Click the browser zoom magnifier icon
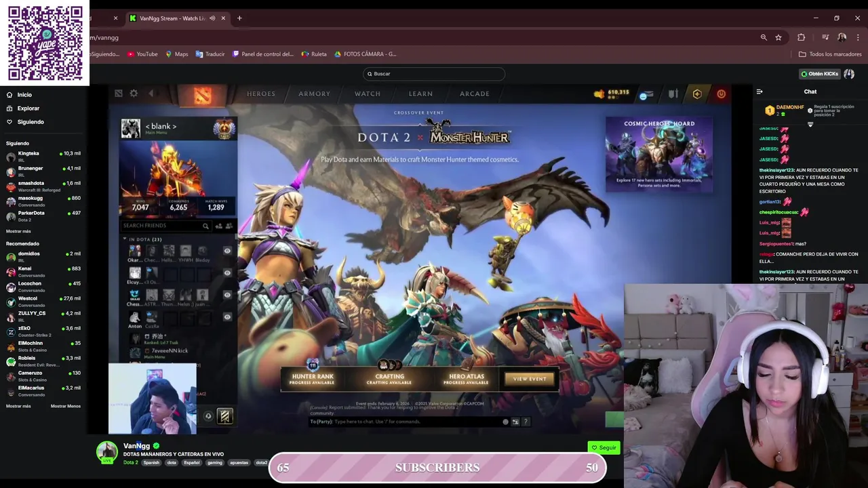The height and width of the screenshot is (488, 868). point(764,37)
